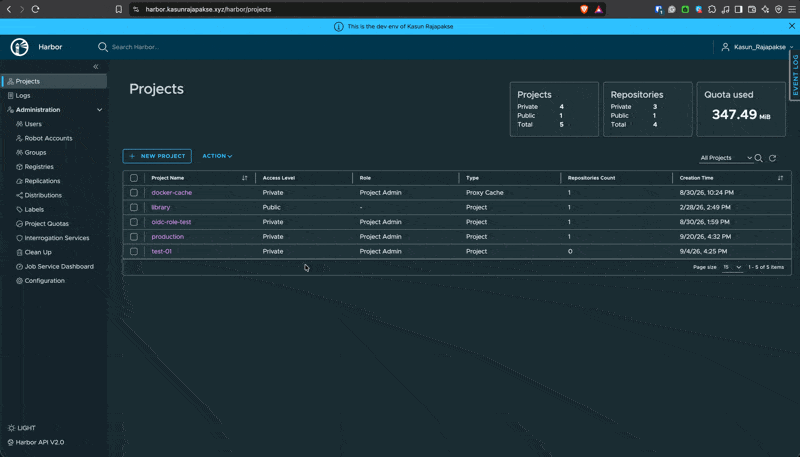Select the production project checkbox
This screenshot has width=800, height=457.
pyautogui.click(x=134, y=237)
